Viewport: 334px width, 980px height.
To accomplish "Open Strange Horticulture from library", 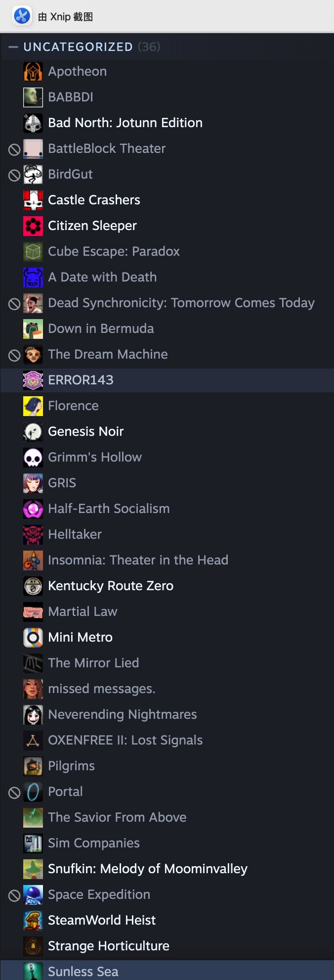I will click(x=108, y=946).
